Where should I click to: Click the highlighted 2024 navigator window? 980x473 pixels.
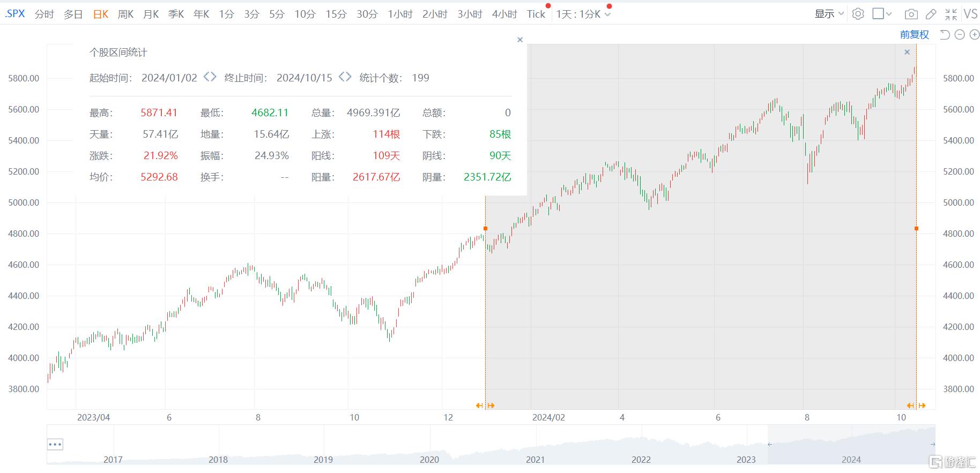tap(851, 445)
